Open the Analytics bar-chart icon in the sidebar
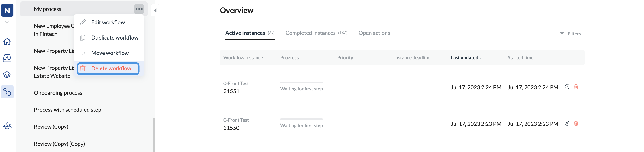Screen dimensions: 644x152 coord(7,109)
